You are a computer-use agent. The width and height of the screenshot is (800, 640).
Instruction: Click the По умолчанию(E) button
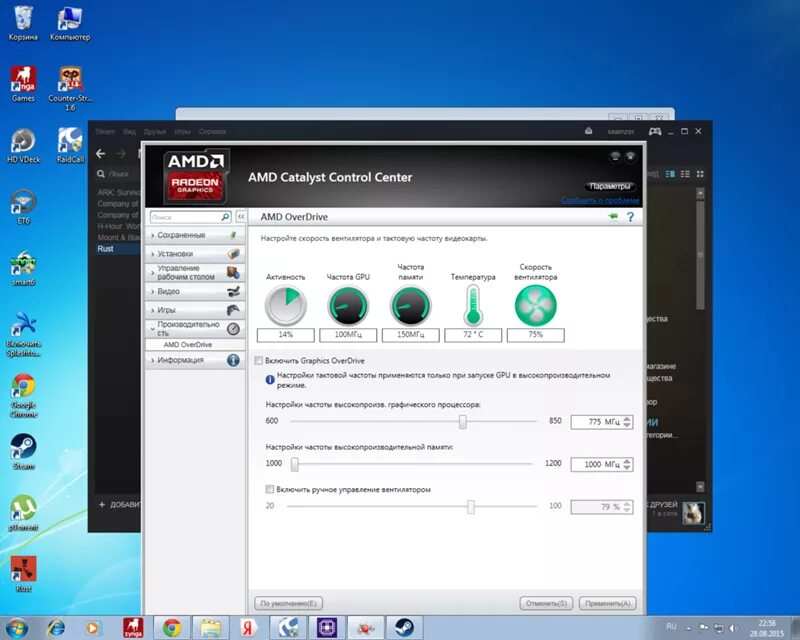click(x=289, y=603)
